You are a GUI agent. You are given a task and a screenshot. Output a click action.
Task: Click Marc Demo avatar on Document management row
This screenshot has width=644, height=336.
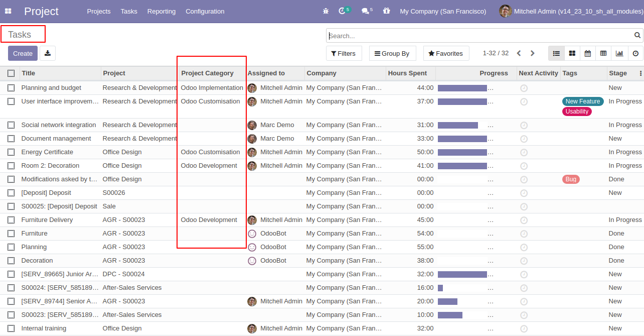pos(252,139)
